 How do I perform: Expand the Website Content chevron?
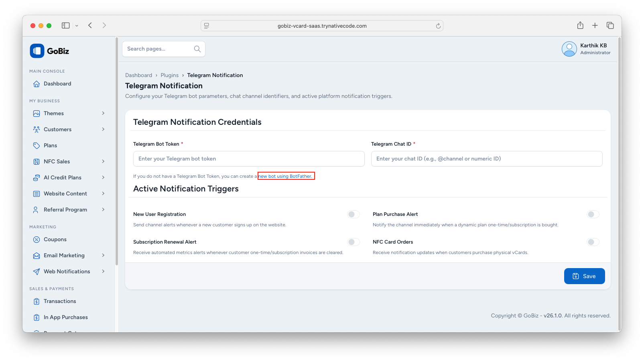(x=103, y=193)
